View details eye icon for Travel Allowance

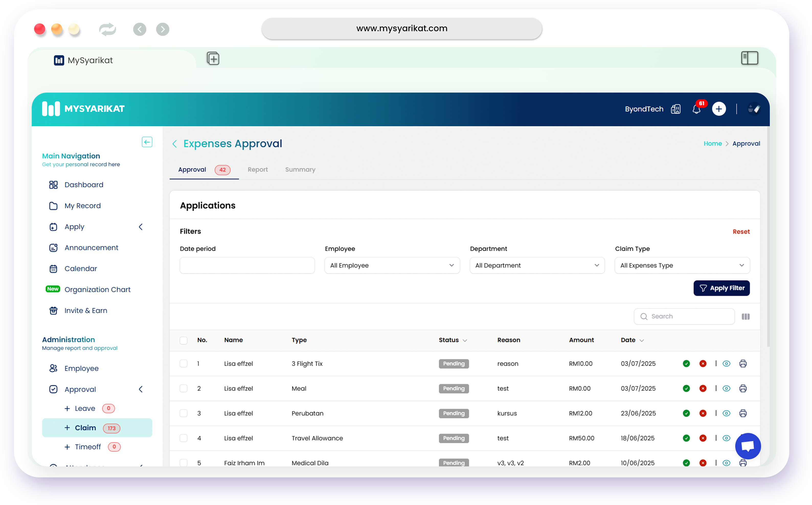pyautogui.click(x=726, y=438)
